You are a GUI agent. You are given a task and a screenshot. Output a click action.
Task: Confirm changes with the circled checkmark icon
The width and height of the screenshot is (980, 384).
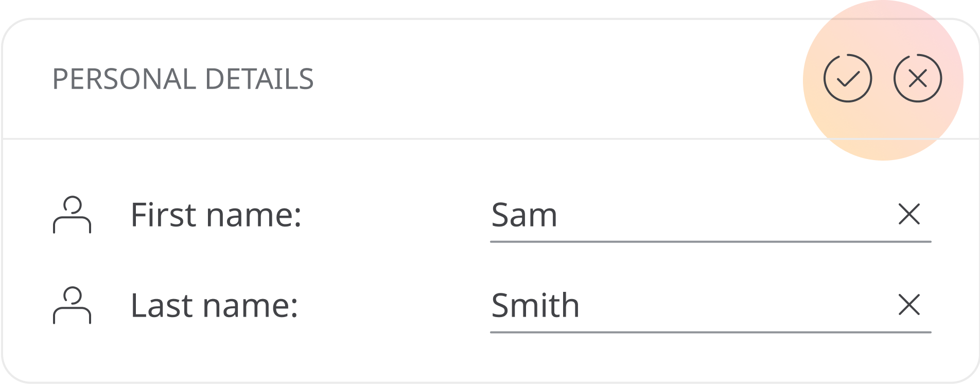848,78
